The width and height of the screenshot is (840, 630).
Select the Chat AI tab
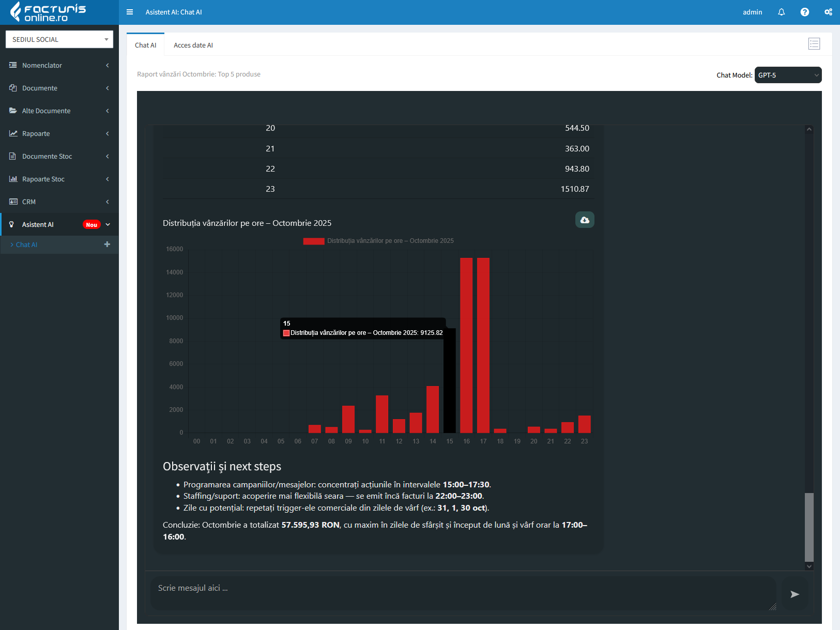point(145,45)
